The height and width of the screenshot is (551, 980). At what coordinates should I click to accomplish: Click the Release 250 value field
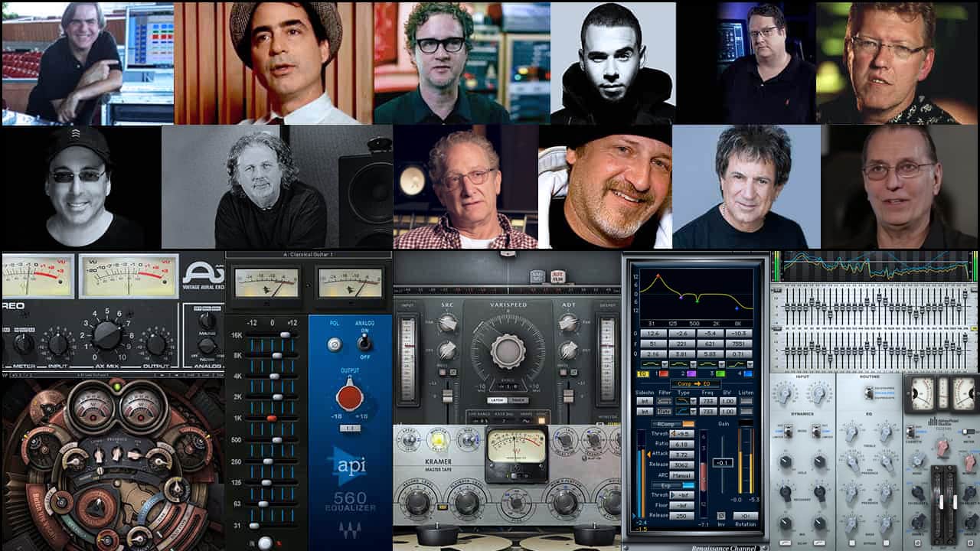coord(682,516)
